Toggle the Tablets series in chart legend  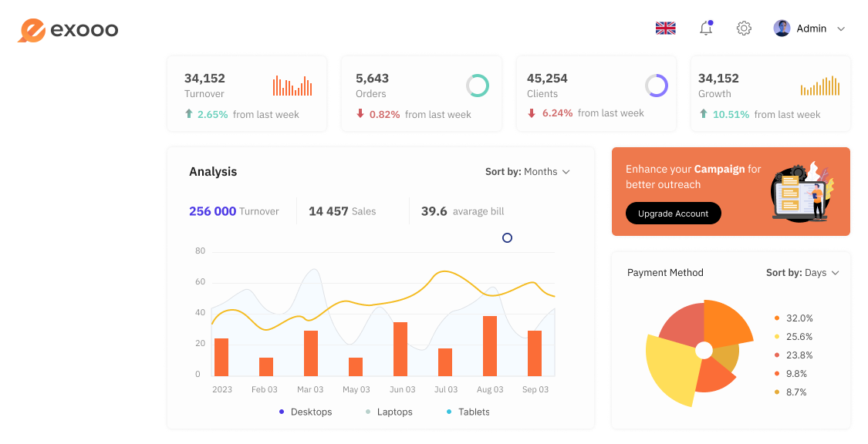pyautogui.click(x=468, y=412)
